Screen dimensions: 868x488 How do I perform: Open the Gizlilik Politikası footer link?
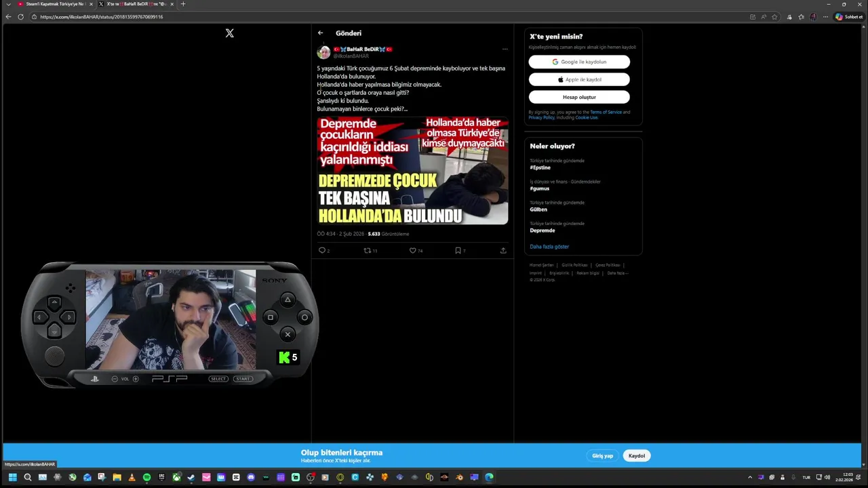pos(574,265)
